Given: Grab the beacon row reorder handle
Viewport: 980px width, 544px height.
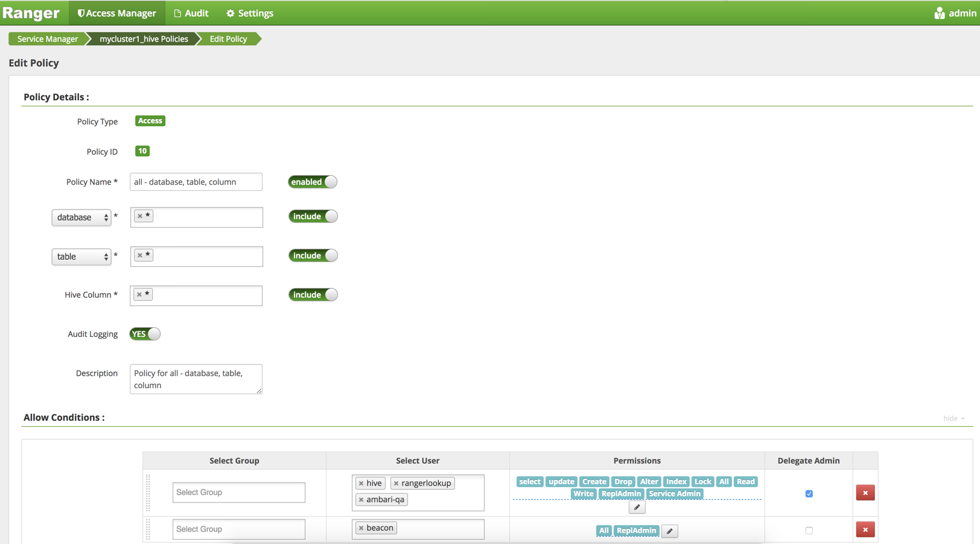Looking at the screenshot, I should 148,530.
